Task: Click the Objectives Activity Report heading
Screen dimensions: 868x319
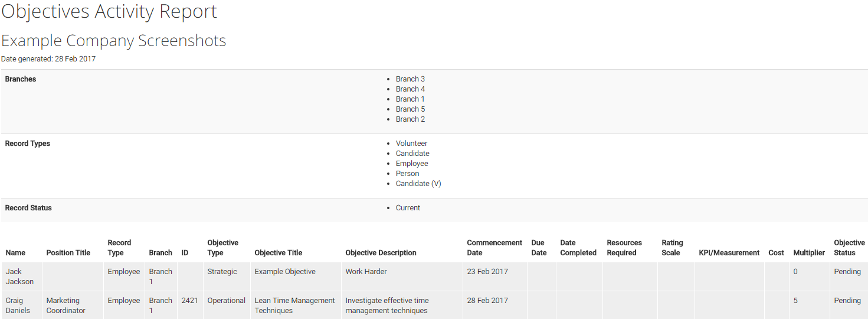Action: pos(109,11)
